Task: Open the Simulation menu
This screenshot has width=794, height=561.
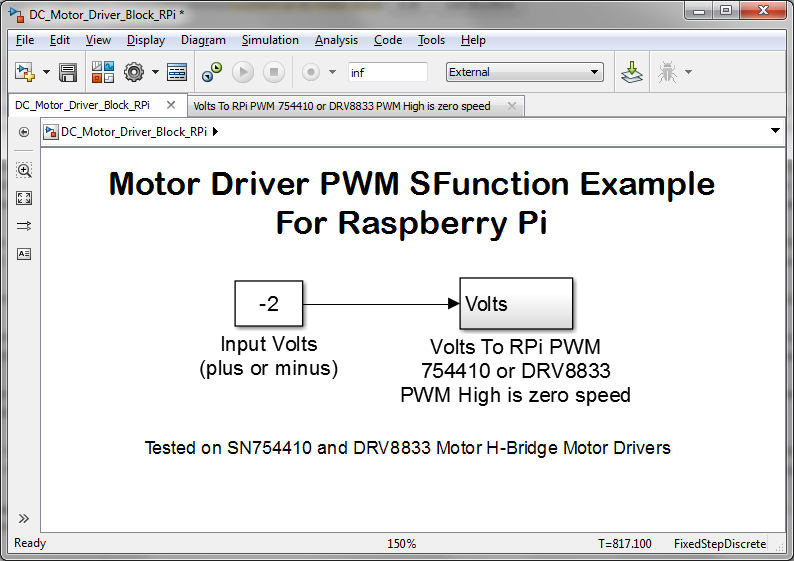Action: point(270,40)
